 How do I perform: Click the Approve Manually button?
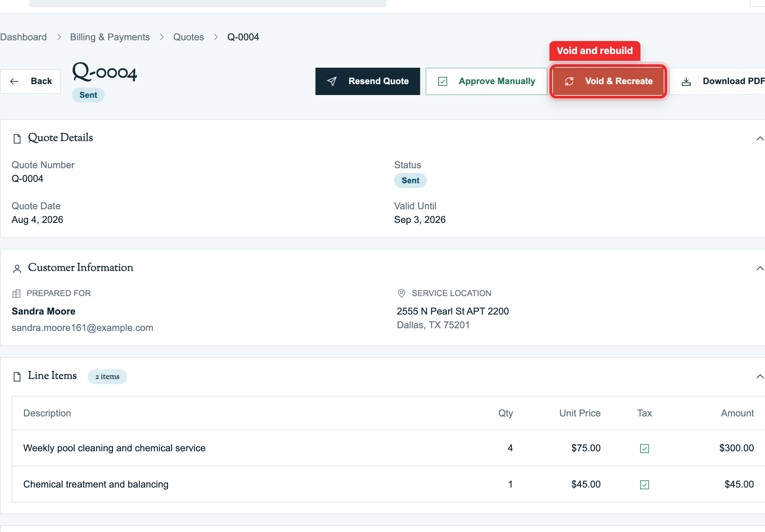coord(487,81)
